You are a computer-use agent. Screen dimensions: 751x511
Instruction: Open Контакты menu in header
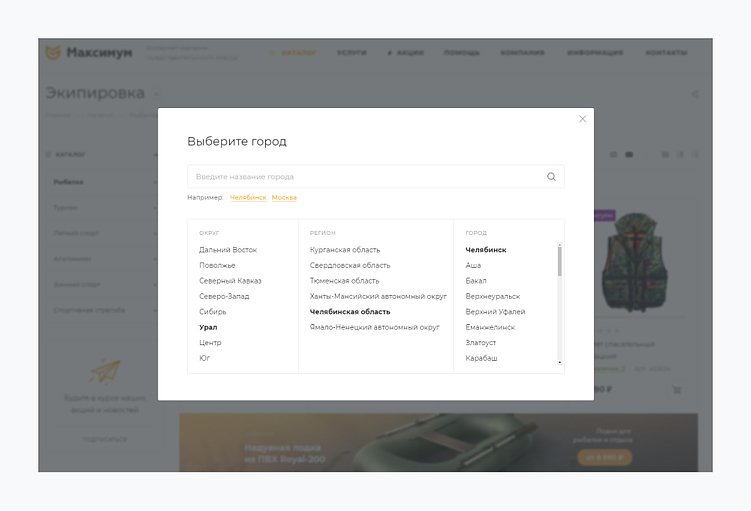click(666, 53)
